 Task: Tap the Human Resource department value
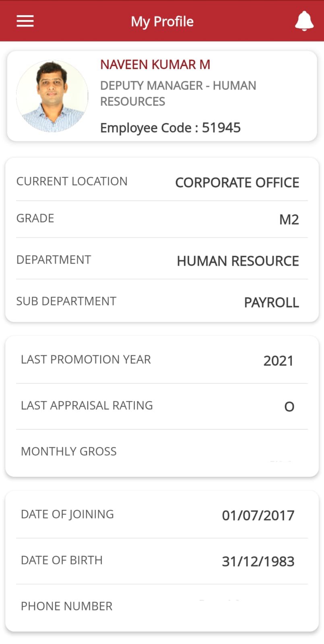point(238,261)
